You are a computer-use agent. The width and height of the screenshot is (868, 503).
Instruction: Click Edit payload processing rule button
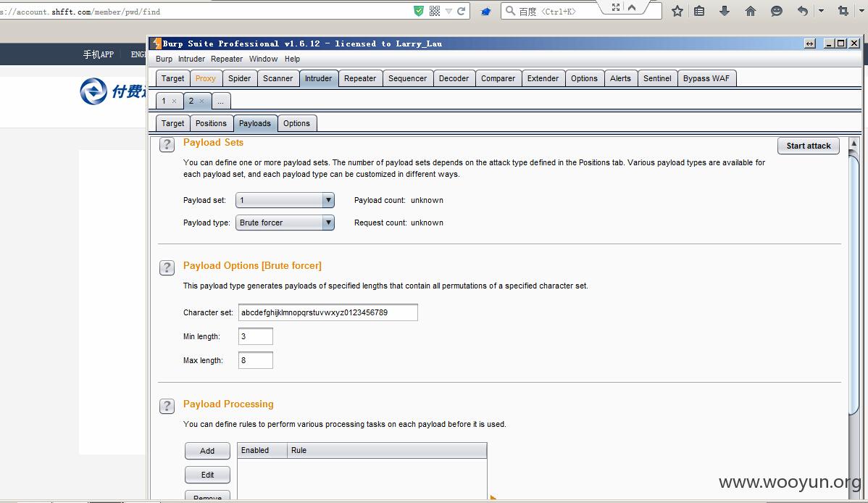point(207,475)
